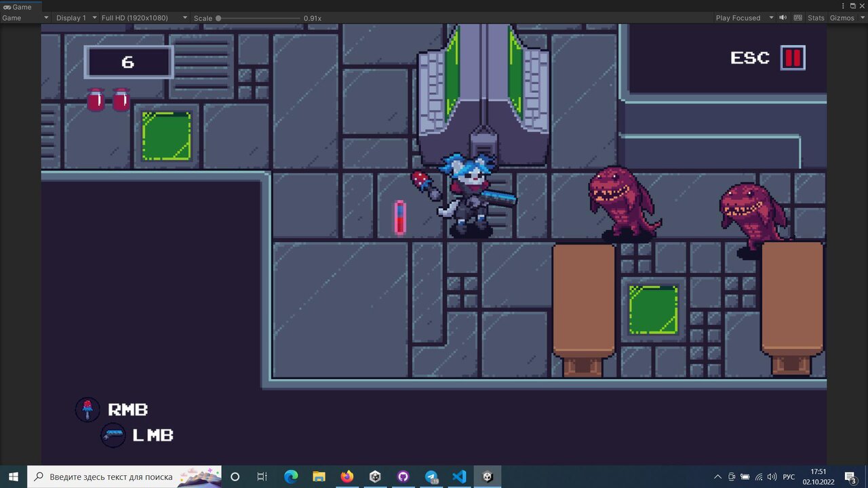This screenshot has width=868, height=488.
Task: Toggle the keyboard shortcuts icon in toolbar
Action: pyautogui.click(x=798, y=18)
